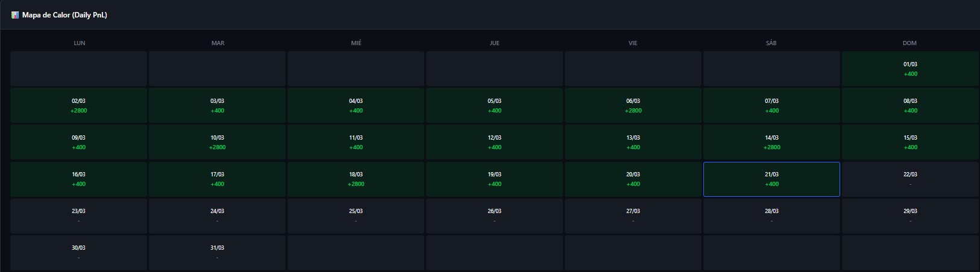Open the 16/03 Monday cell
The height and width of the screenshot is (272, 980).
[79, 179]
